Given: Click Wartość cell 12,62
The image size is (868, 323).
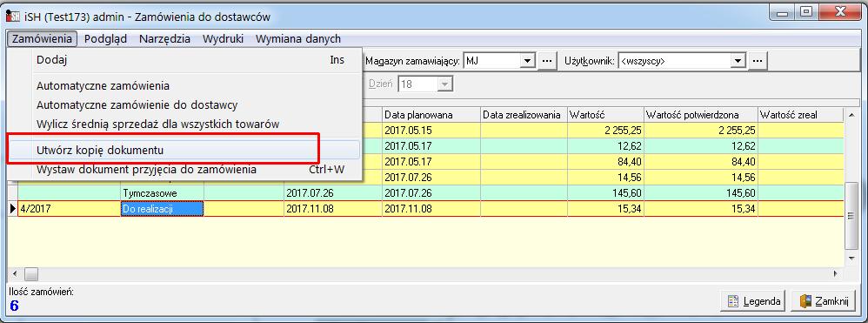Looking at the screenshot, I should point(605,146).
